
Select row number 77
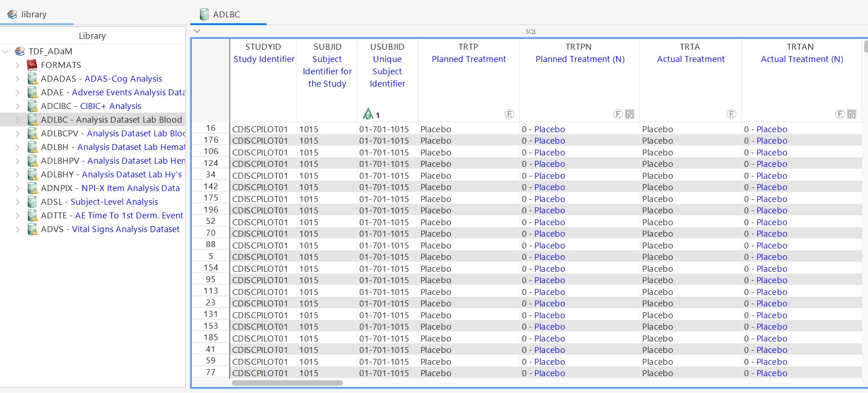pos(210,372)
